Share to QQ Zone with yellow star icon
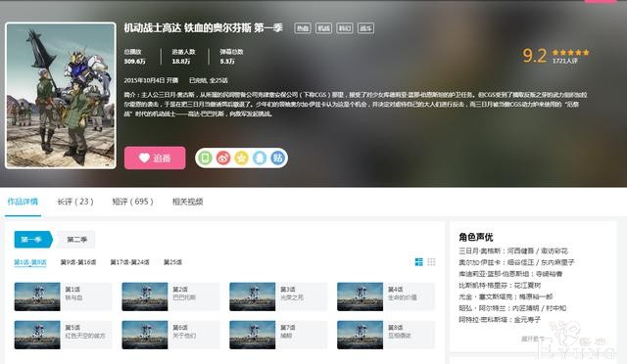 [241, 158]
